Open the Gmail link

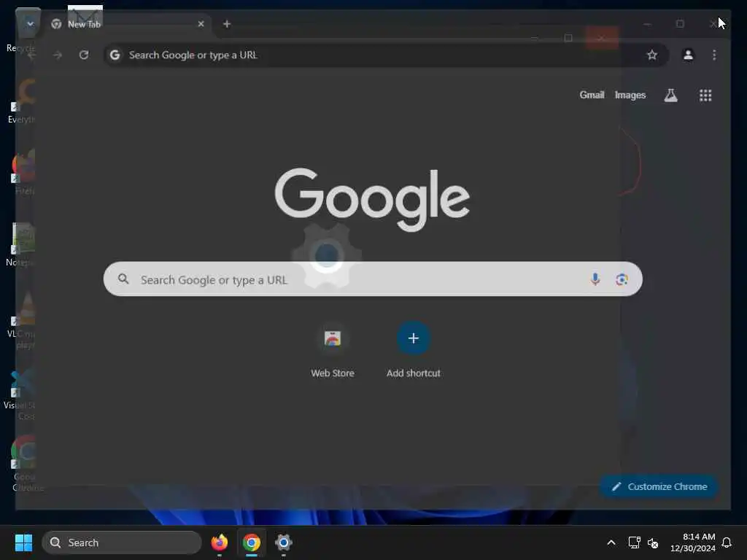592,95
